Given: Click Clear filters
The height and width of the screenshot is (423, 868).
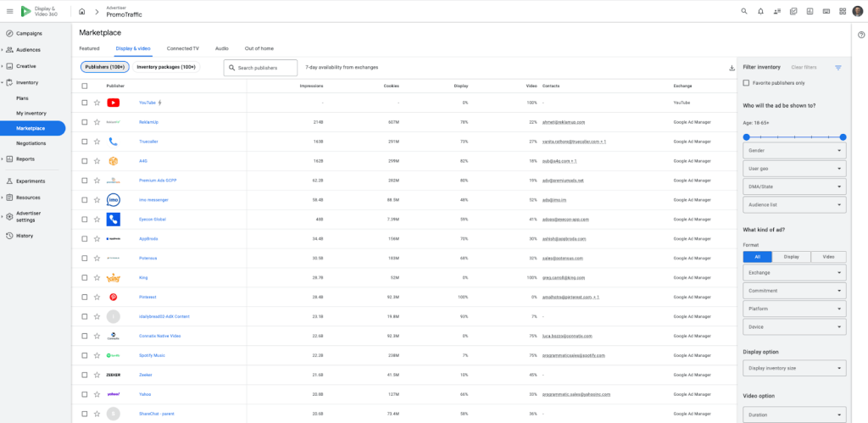Looking at the screenshot, I should tap(804, 67).
